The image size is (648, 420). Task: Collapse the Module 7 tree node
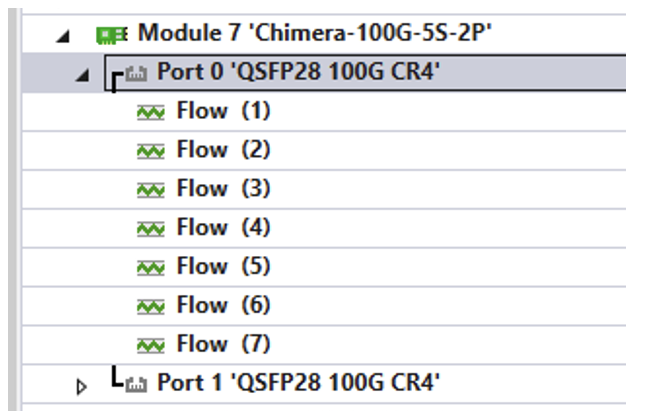click(x=63, y=37)
